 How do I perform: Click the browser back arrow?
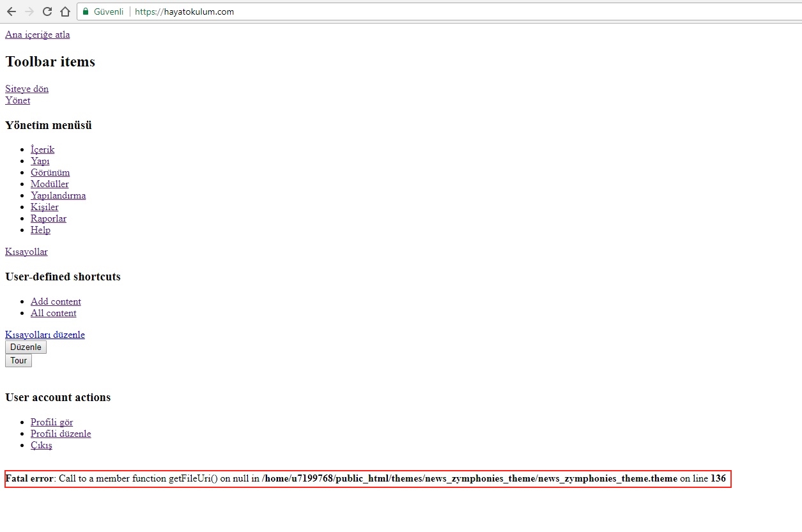pos(11,11)
